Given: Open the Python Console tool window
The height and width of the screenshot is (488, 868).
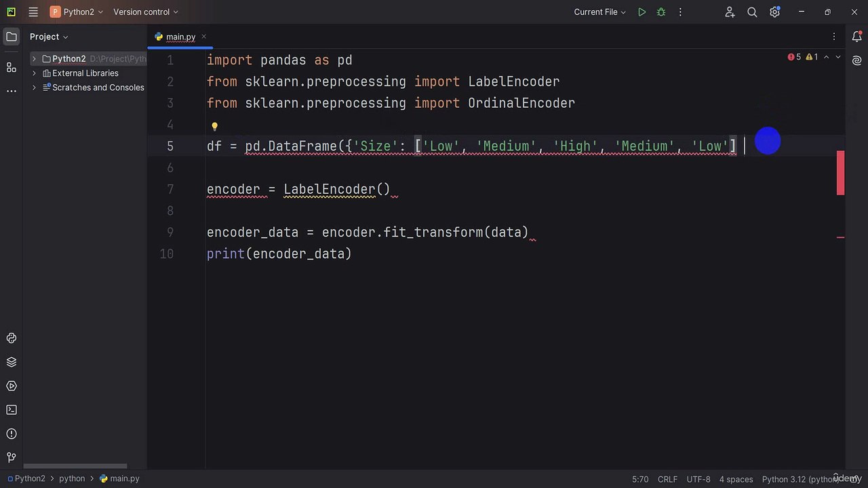Looking at the screenshot, I should pyautogui.click(x=12, y=338).
